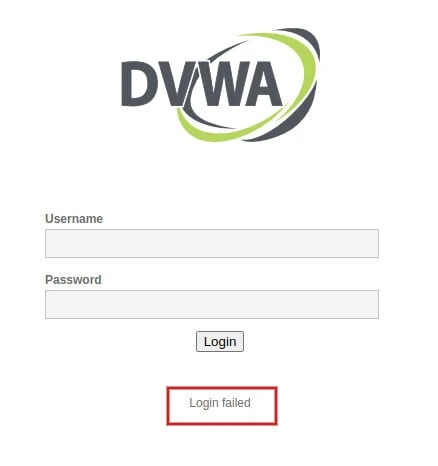Click the text field above the Login button
This screenshot has height=466, width=438.
212,304
